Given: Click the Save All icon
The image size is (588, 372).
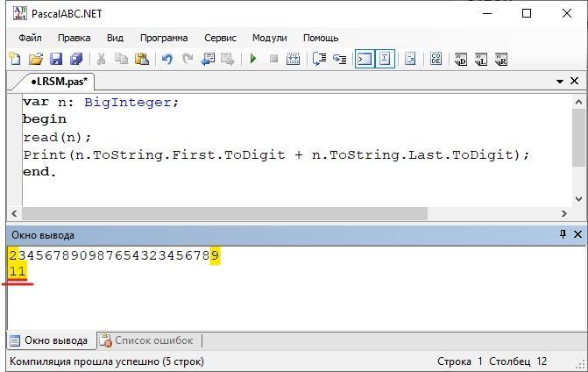Looking at the screenshot, I should pyautogui.click(x=77, y=59).
